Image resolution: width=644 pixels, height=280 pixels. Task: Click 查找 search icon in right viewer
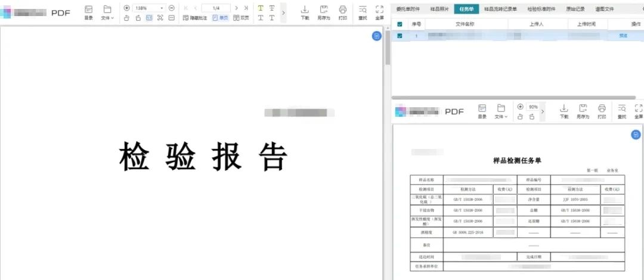621,111
